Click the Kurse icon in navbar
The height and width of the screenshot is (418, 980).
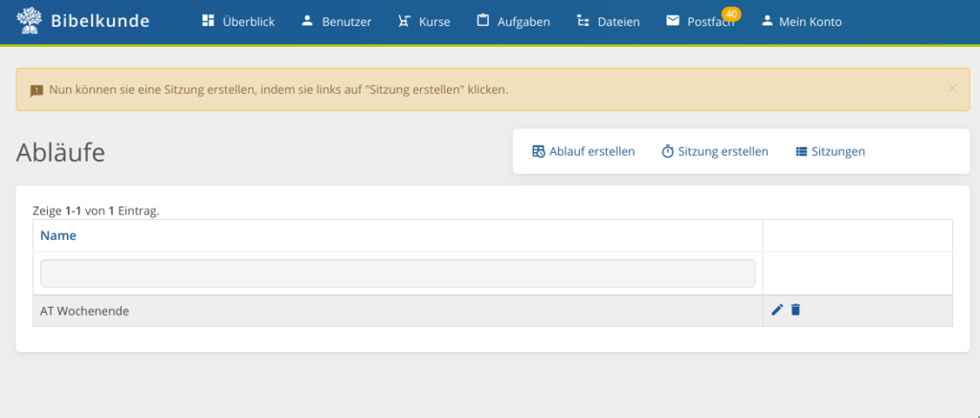click(x=404, y=21)
